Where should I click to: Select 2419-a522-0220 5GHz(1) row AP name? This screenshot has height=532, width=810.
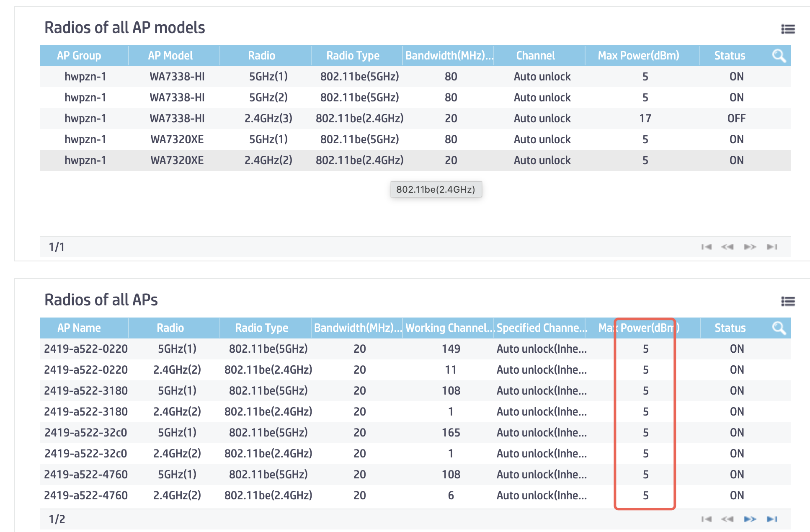click(86, 349)
